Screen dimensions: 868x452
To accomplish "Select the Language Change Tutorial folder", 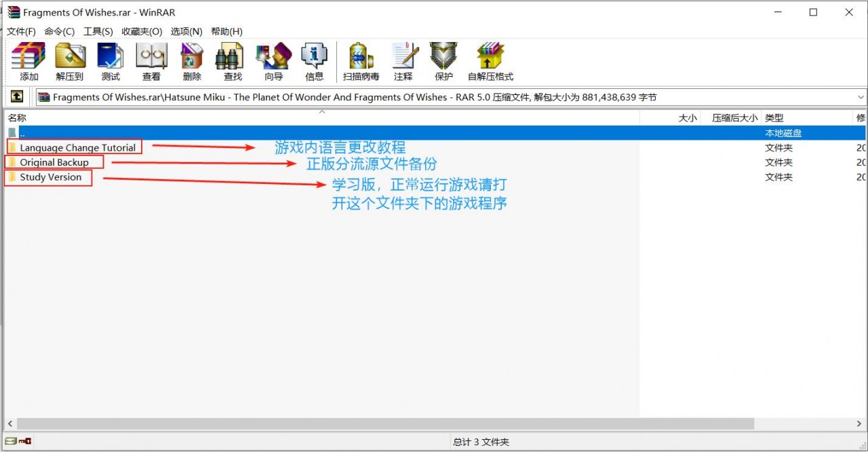I will click(77, 148).
